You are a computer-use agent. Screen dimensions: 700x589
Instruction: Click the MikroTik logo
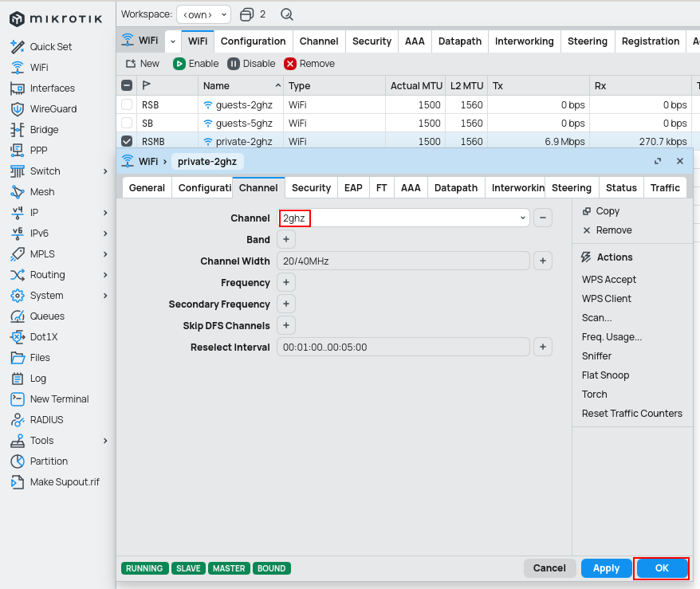click(x=56, y=19)
